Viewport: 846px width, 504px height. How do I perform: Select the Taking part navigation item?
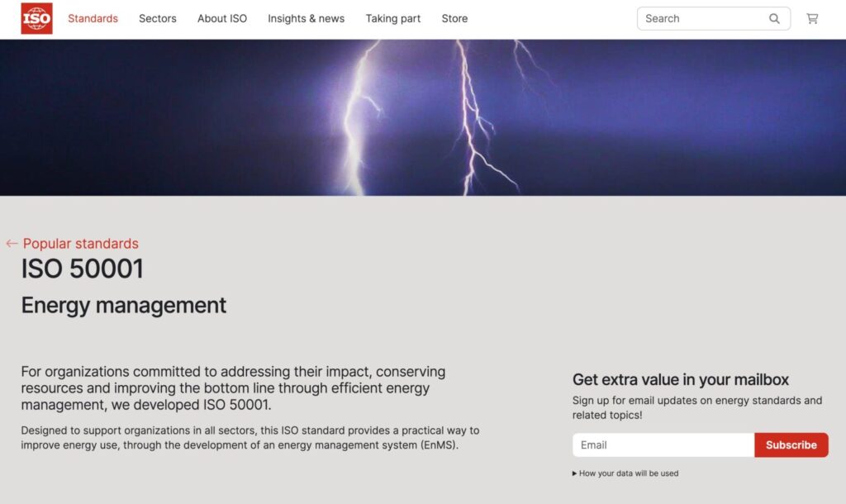392,18
